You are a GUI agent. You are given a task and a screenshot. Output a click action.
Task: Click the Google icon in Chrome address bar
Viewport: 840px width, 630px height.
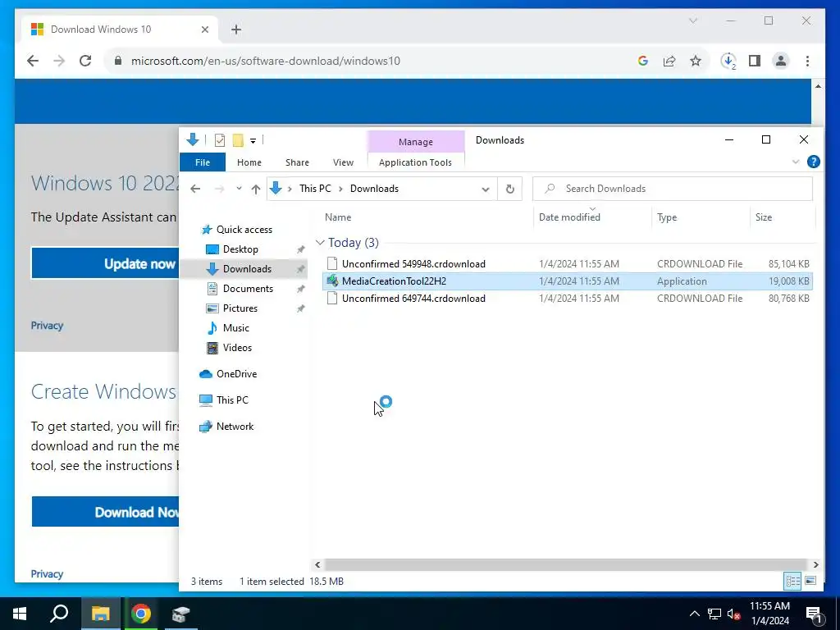[643, 61]
